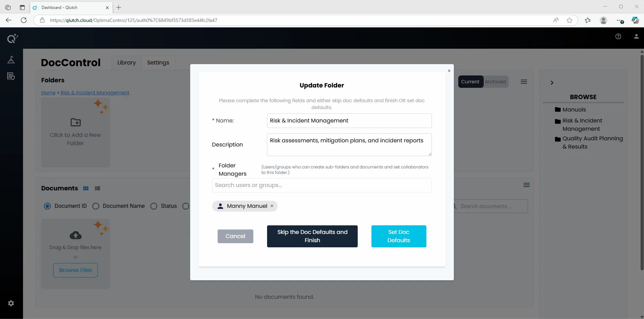Image resolution: width=644 pixels, height=319 pixels.
Task: Open a new browser tab
Action: 119,8
